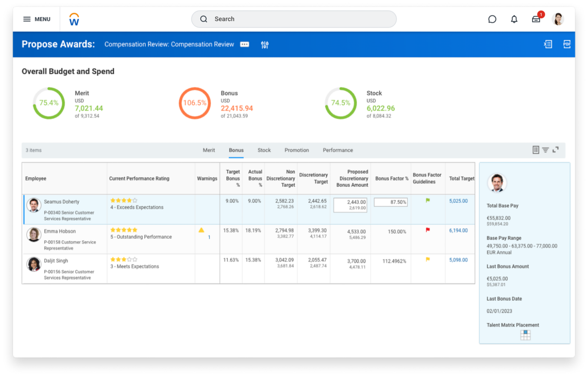Image resolution: width=588 pixels, height=377 pixels.
Task: Toggle fullscreen mode for the grid
Action: pyautogui.click(x=555, y=150)
